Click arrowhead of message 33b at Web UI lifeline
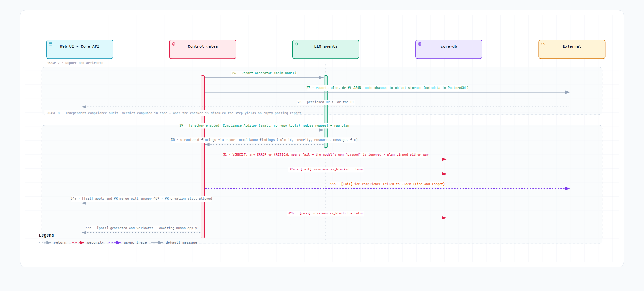Image resolution: width=644 pixels, height=291 pixels. coord(84,233)
